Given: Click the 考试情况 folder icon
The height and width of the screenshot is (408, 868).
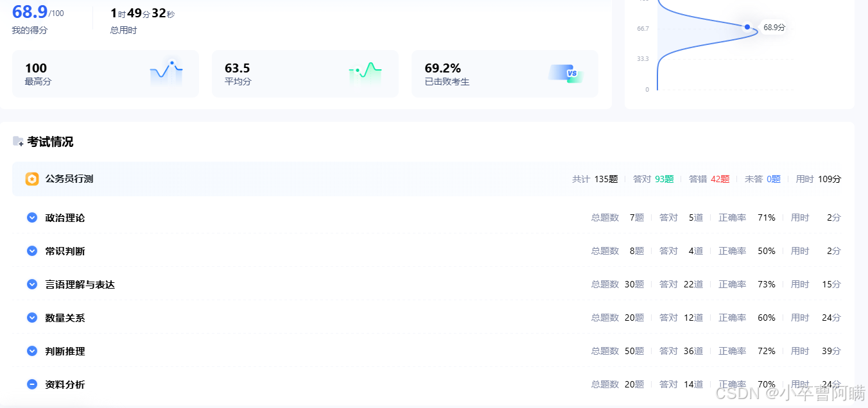Looking at the screenshot, I should [x=18, y=141].
